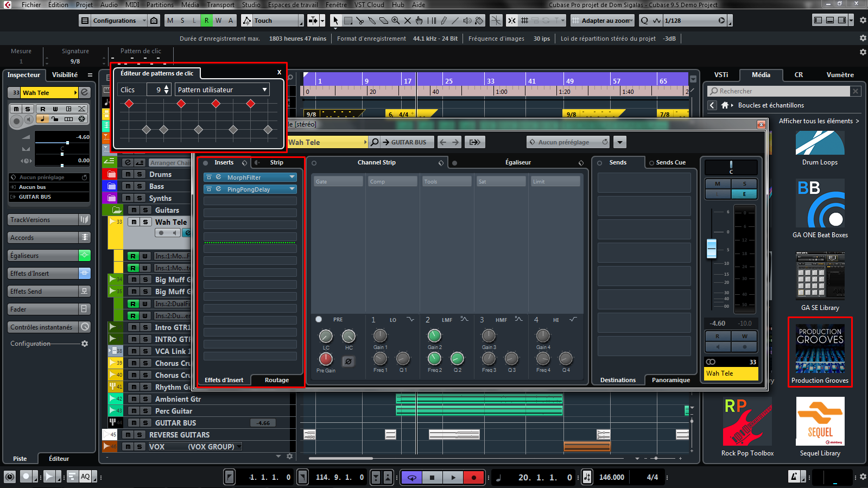Open the Rock Pop Toolbox library
Viewport: 868px width, 488px height.
coord(747,427)
